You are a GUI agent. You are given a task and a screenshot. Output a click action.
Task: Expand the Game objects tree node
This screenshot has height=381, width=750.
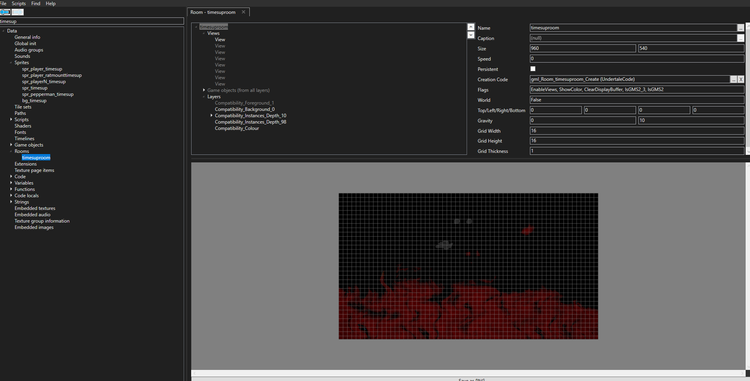pos(204,90)
